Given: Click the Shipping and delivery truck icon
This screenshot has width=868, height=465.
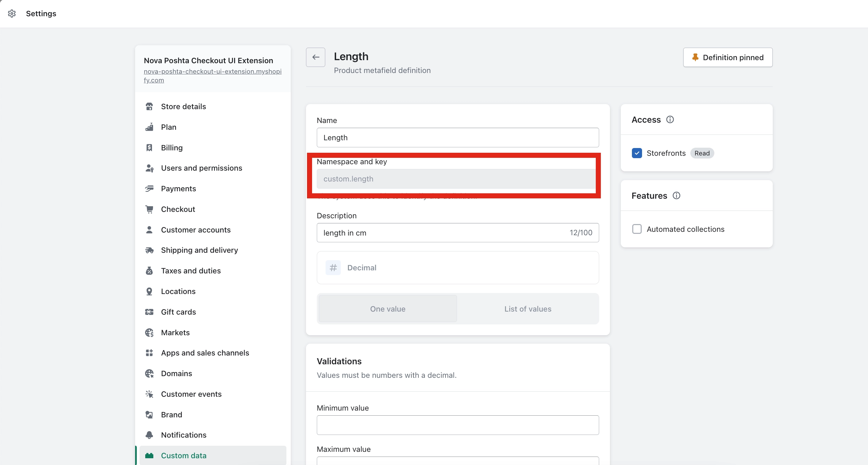Looking at the screenshot, I should coord(149,250).
